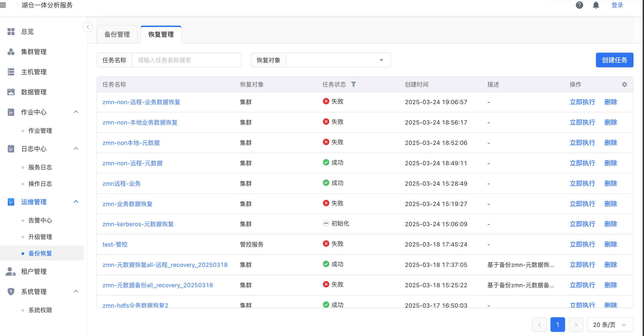Click the 作业中心 clipboard icon
This screenshot has width=644, height=336.
[11, 112]
